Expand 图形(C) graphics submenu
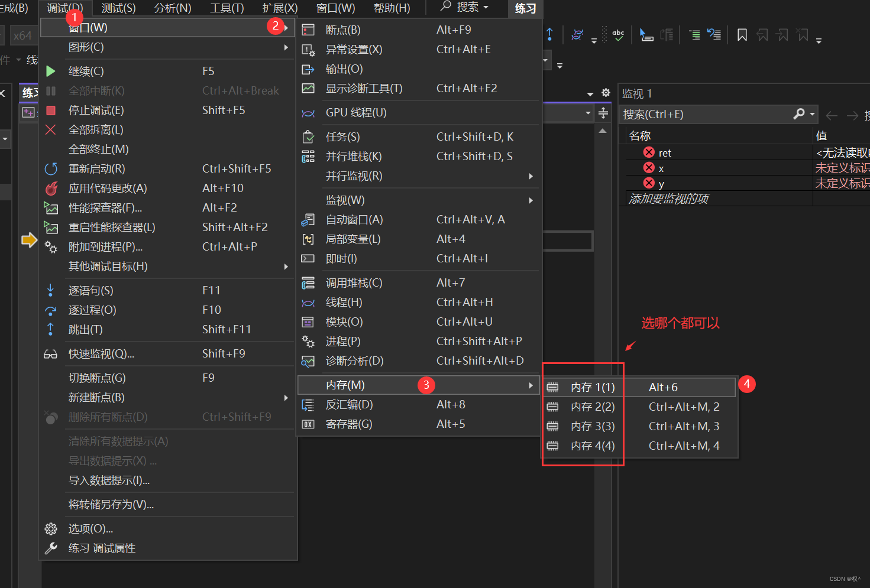 point(167,47)
